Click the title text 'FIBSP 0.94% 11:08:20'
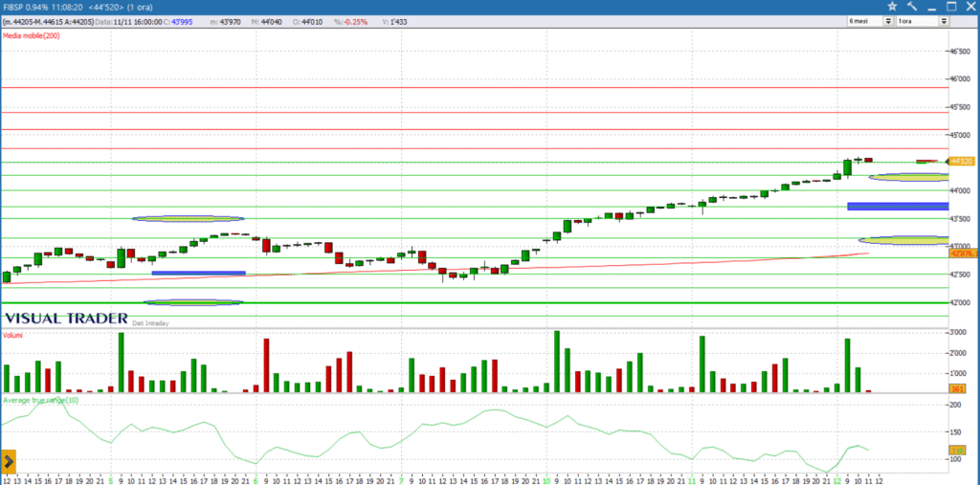This screenshot has height=485, width=980. 43,7
